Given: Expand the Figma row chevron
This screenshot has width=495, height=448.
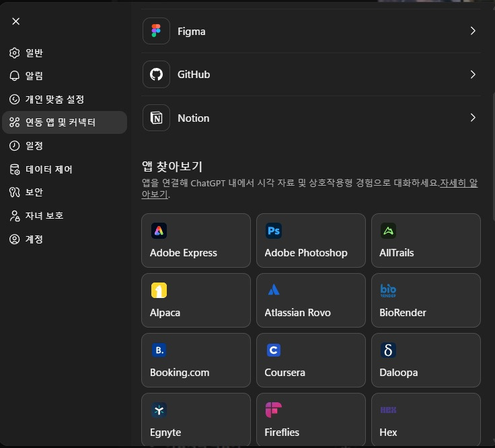Looking at the screenshot, I should click(x=473, y=31).
